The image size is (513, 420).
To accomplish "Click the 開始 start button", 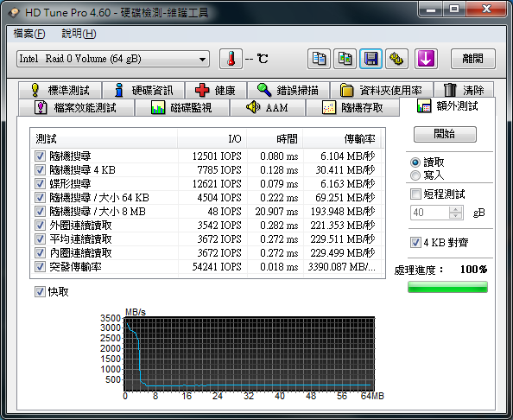I will pyautogui.click(x=445, y=134).
